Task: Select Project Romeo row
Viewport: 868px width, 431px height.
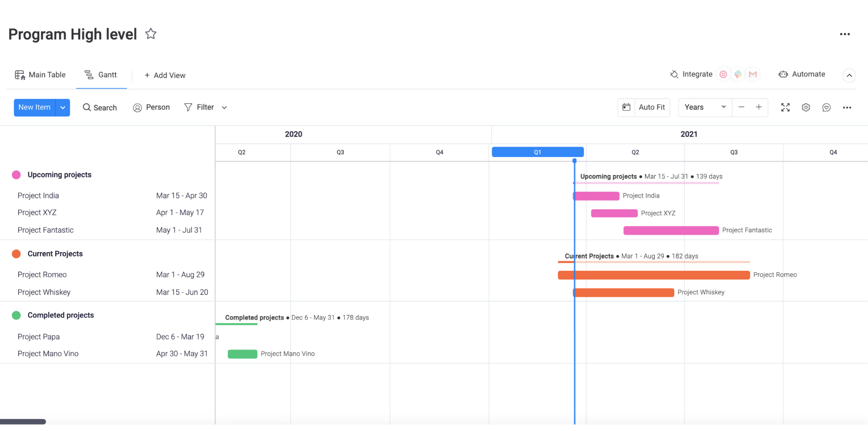Action: coord(108,275)
